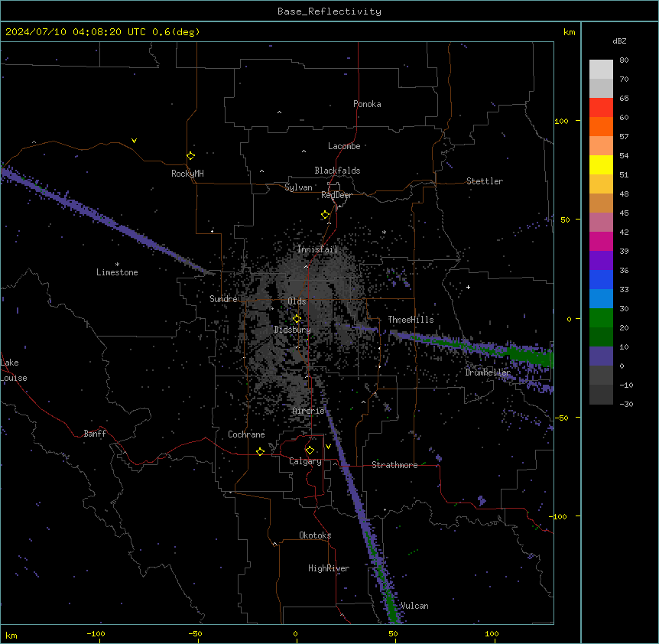Click the HighRiver label
This screenshot has width=659, height=644.
(x=329, y=568)
